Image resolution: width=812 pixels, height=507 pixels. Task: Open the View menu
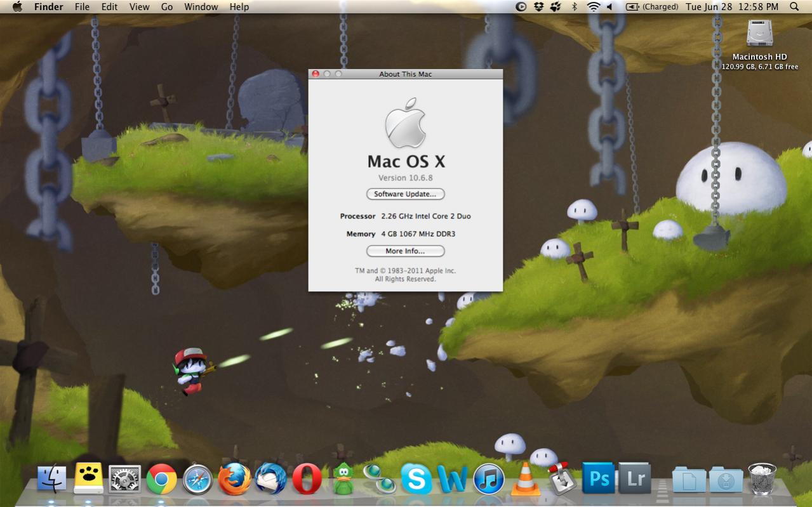click(x=139, y=6)
